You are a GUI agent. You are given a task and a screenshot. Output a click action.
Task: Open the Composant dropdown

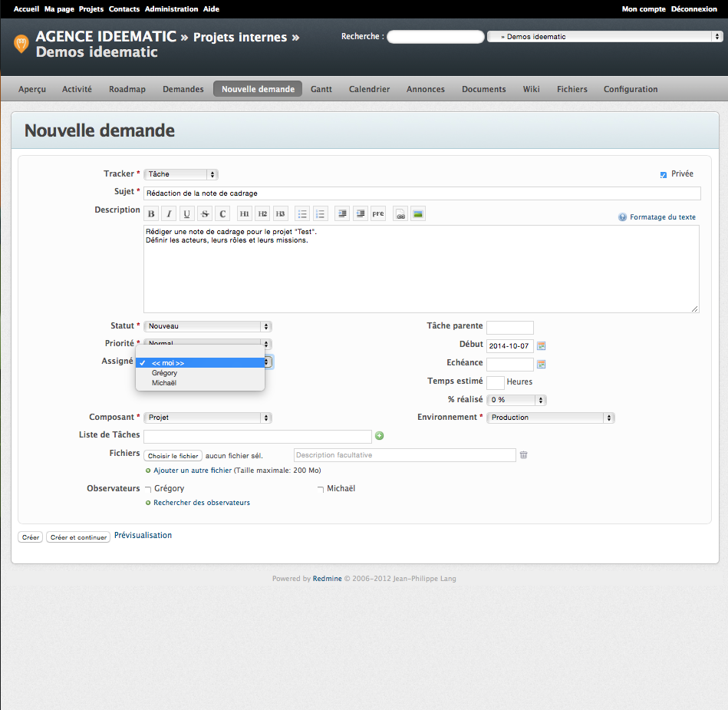coord(208,418)
